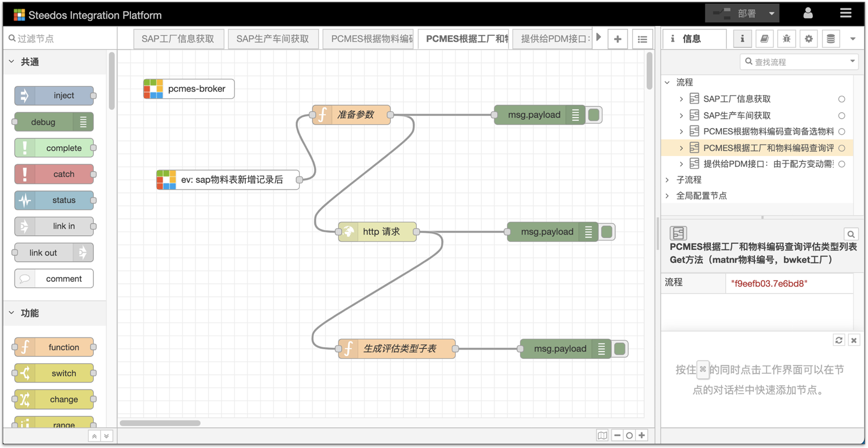Select the 准备参数 function node
The image size is (868, 448).
[351, 115]
